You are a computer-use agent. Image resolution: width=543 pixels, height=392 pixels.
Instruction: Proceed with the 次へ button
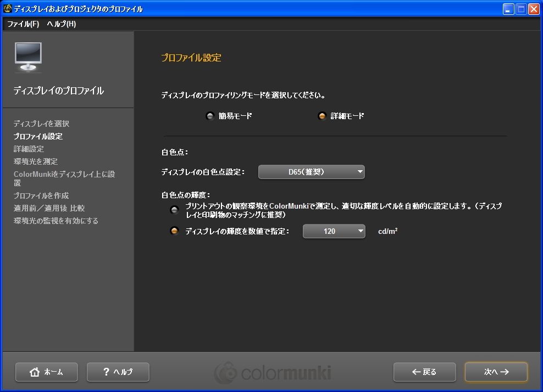(496, 372)
